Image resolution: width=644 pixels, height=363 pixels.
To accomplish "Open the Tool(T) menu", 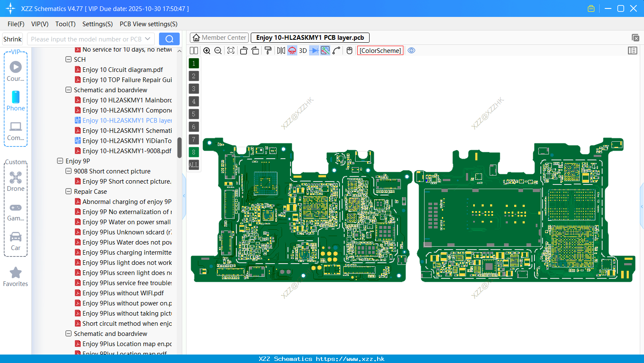I will (66, 24).
